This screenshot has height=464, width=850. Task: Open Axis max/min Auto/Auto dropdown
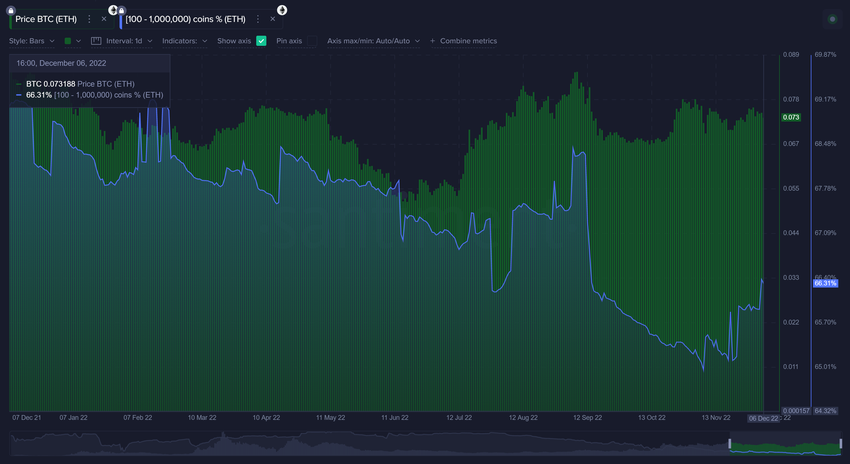pos(372,41)
